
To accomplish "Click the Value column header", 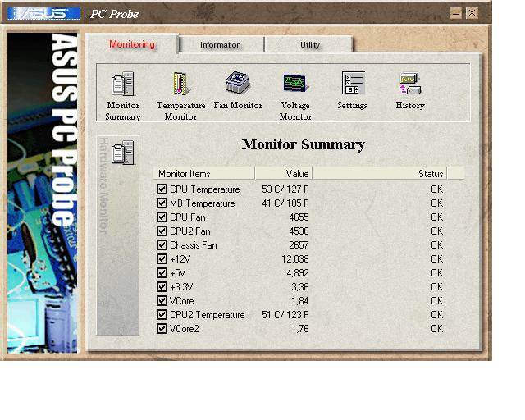I will click(x=284, y=173).
